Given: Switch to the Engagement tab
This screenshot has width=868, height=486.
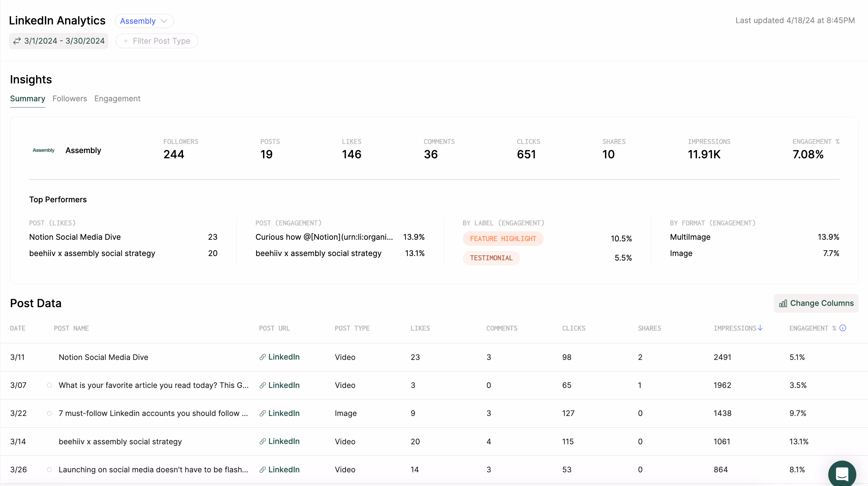Looking at the screenshot, I should (x=117, y=99).
